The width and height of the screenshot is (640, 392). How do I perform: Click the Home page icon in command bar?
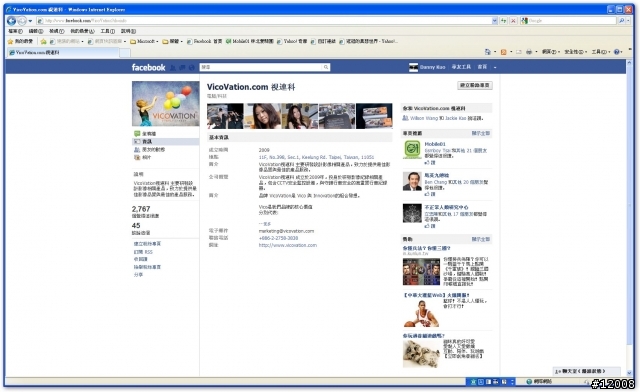tap(487, 52)
